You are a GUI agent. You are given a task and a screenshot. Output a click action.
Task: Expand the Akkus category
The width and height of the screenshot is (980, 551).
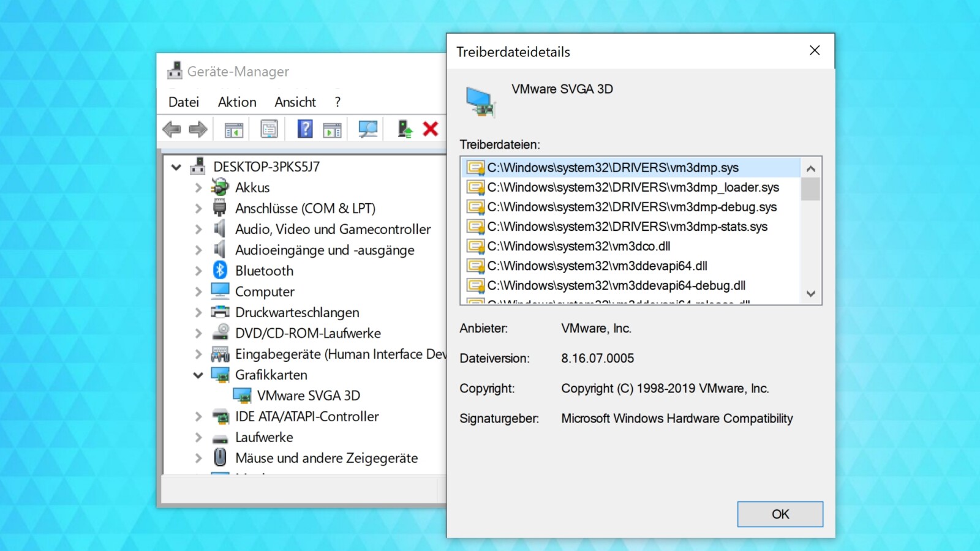click(198, 187)
